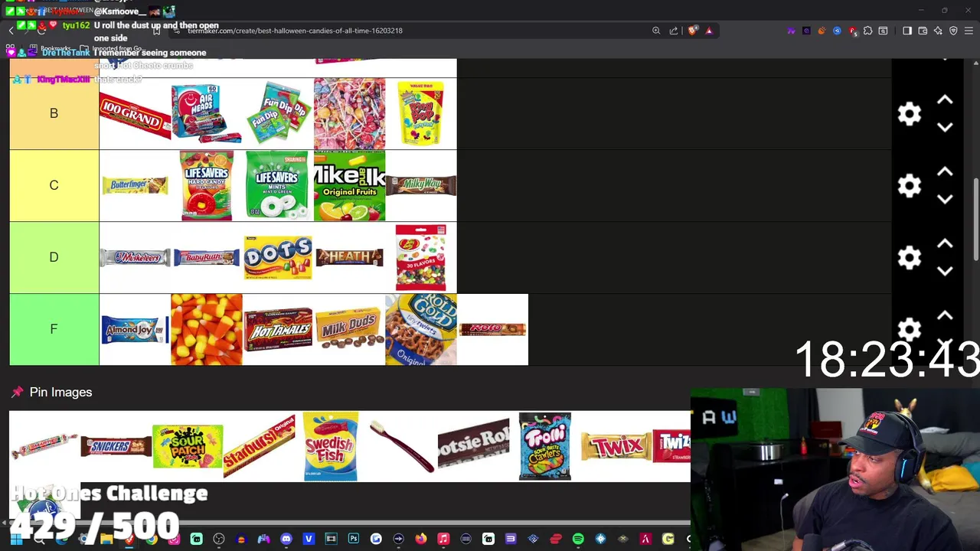This screenshot has height=551, width=980.
Task: Select the DOTS candy box image
Action: tap(278, 258)
